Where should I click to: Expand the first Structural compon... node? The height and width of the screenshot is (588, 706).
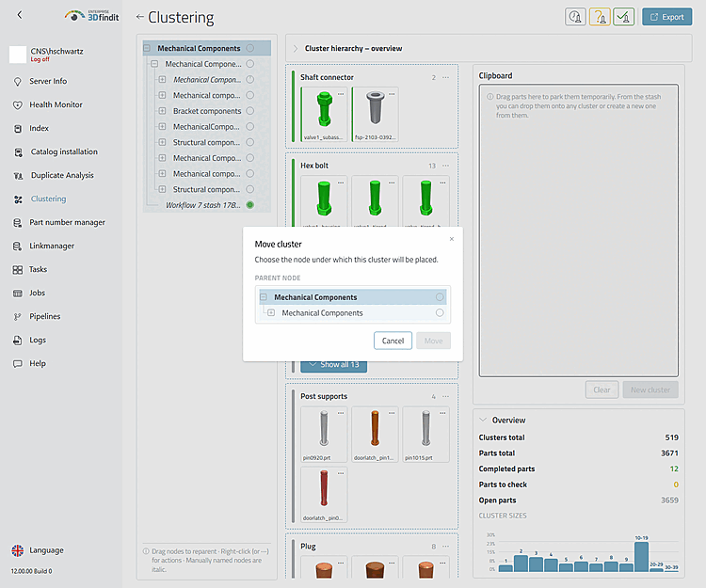pos(162,142)
